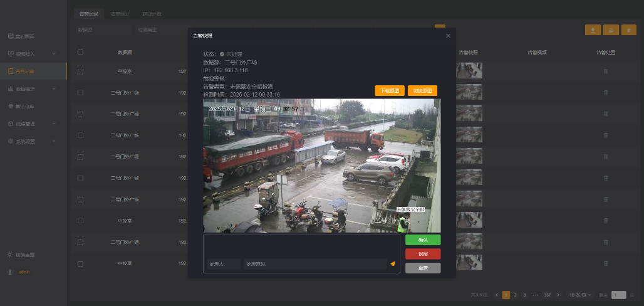Screen dimensions: 644x306
Task: Click the main alarm snapshot image
Action: 321,166
